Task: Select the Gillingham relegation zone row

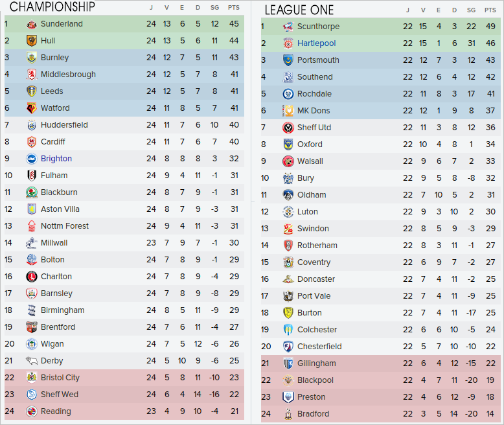Action: (381, 363)
